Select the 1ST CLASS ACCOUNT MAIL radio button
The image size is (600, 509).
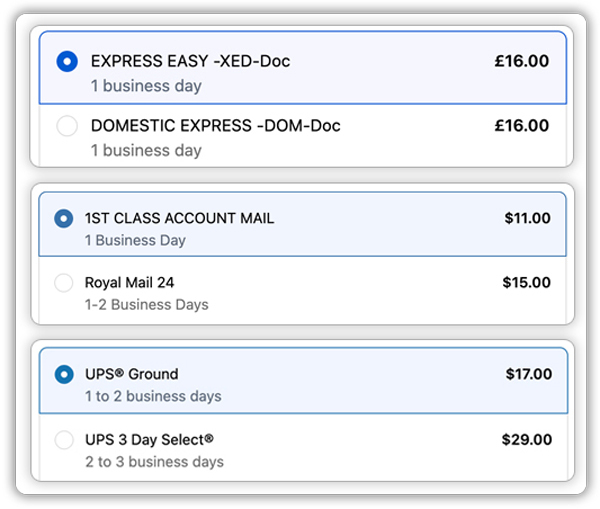pos(64,218)
